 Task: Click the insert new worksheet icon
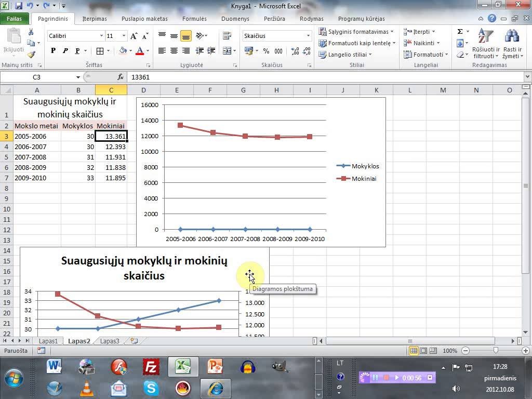tap(134, 341)
